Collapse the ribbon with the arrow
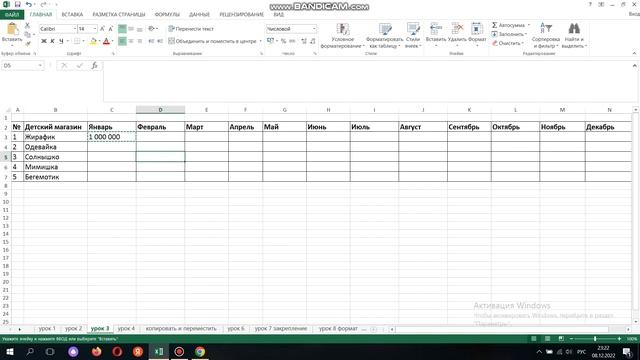 tap(634, 53)
